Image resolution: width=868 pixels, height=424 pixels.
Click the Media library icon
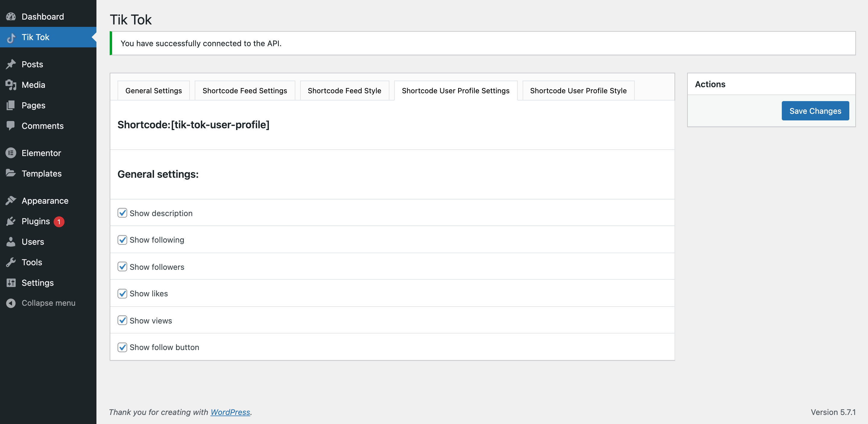[x=11, y=85]
